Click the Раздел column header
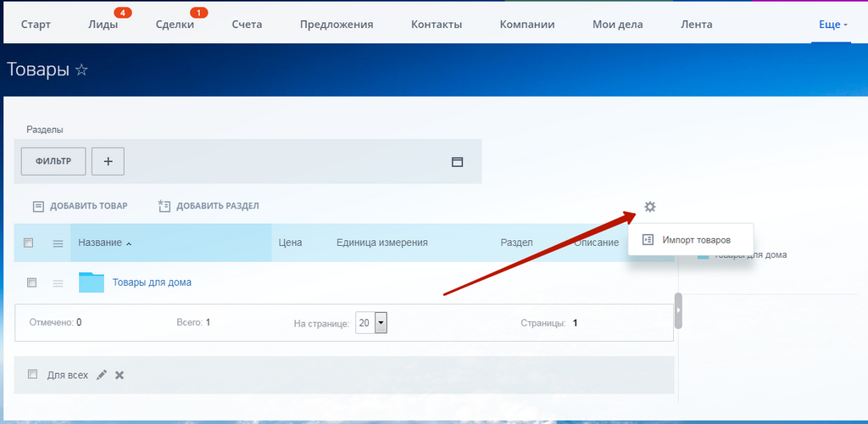The width and height of the screenshot is (868, 424). (516, 243)
